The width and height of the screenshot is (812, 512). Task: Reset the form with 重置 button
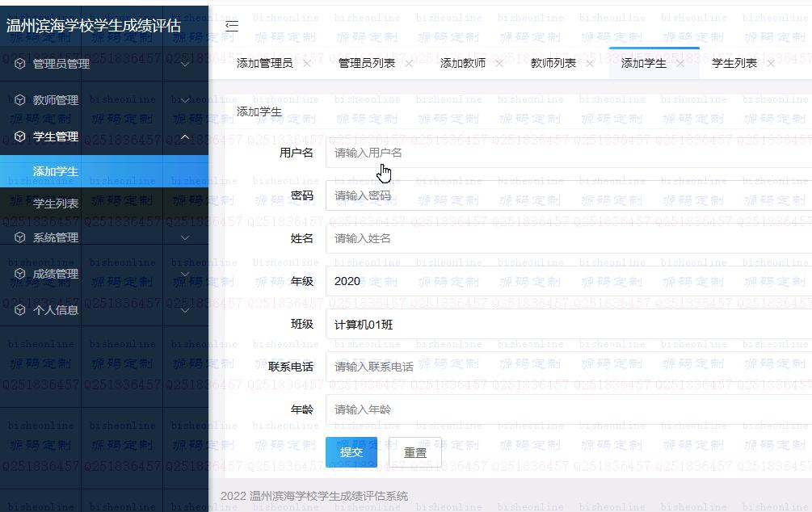click(x=415, y=452)
